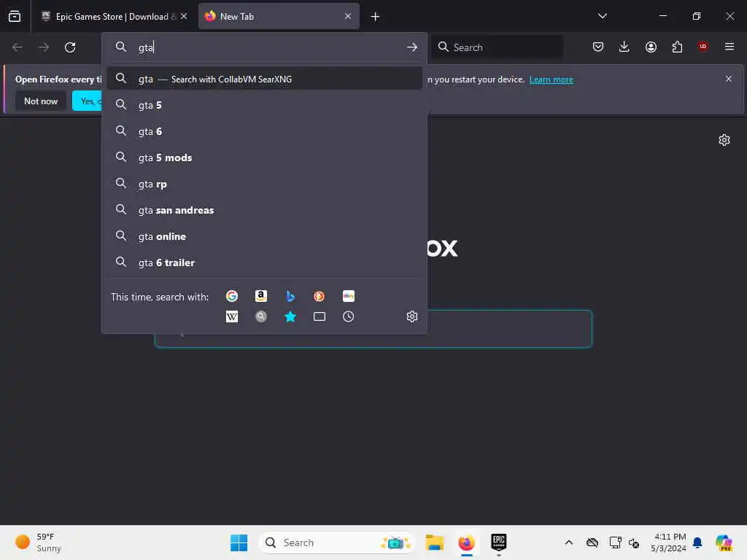Open the Firefox application menu

(729, 47)
